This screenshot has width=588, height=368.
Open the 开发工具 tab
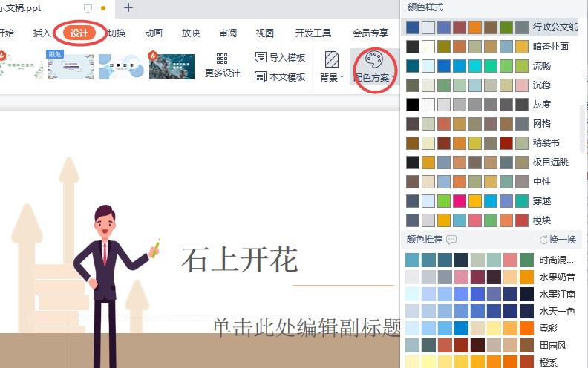pyautogui.click(x=313, y=33)
